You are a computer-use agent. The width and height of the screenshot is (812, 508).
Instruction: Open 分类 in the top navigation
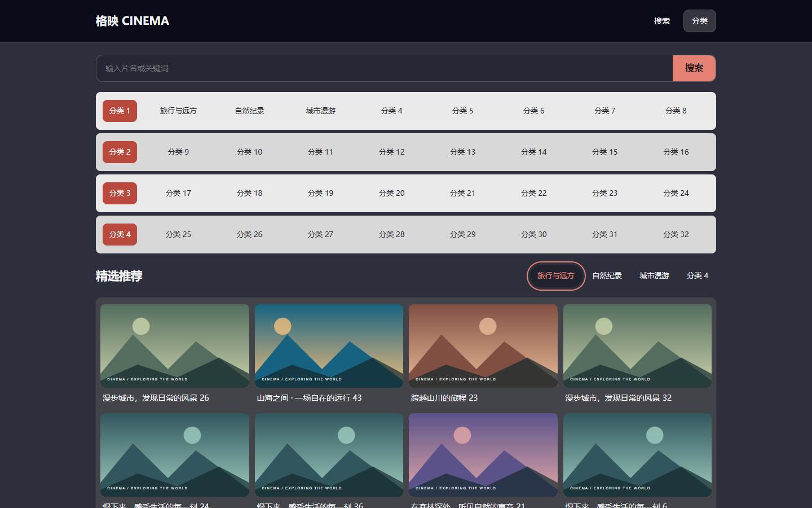(x=700, y=21)
